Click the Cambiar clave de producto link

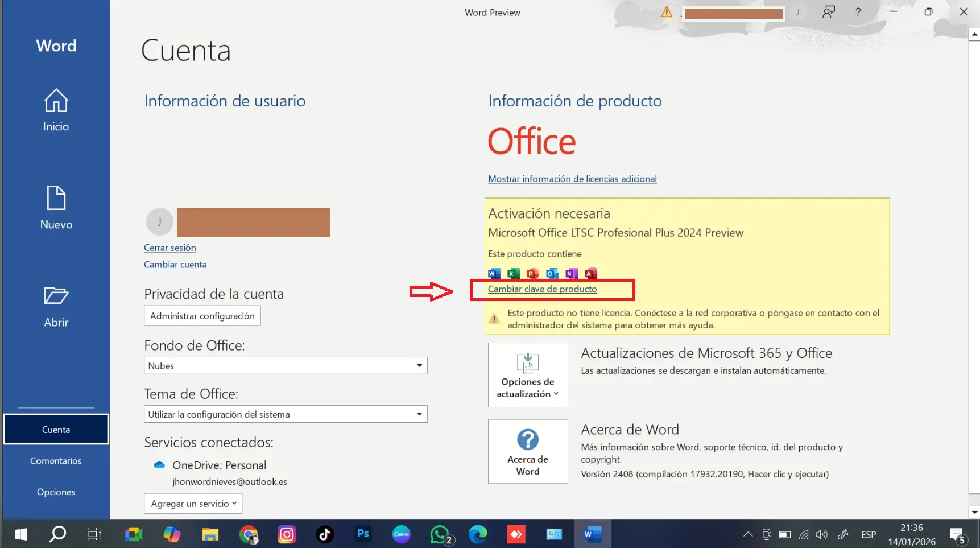542,289
